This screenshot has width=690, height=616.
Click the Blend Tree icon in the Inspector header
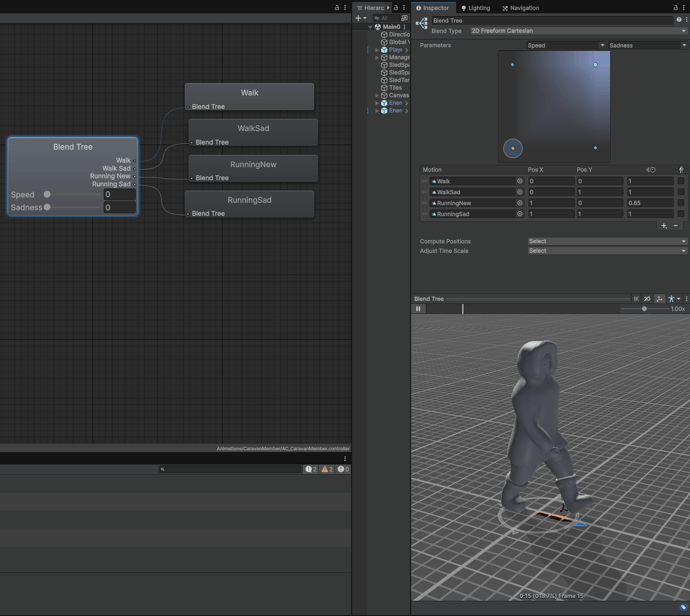[421, 23]
